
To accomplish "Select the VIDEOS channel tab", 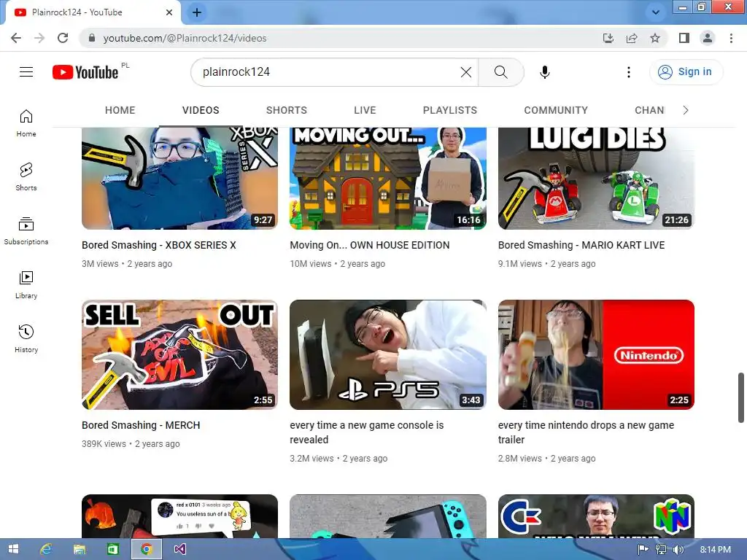I will point(201,111).
